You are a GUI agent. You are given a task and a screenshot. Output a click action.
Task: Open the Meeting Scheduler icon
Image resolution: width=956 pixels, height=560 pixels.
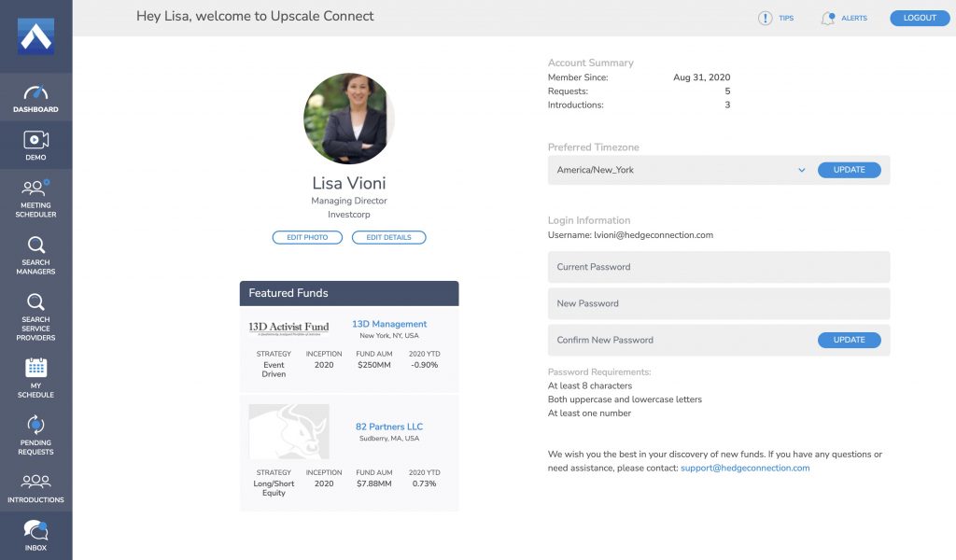tap(35, 187)
